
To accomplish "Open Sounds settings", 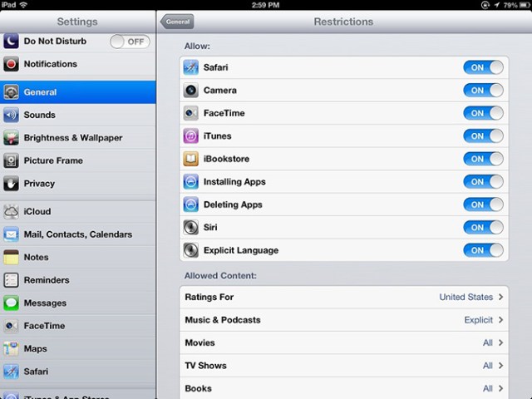I will pyautogui.click(x=78, y=115).
